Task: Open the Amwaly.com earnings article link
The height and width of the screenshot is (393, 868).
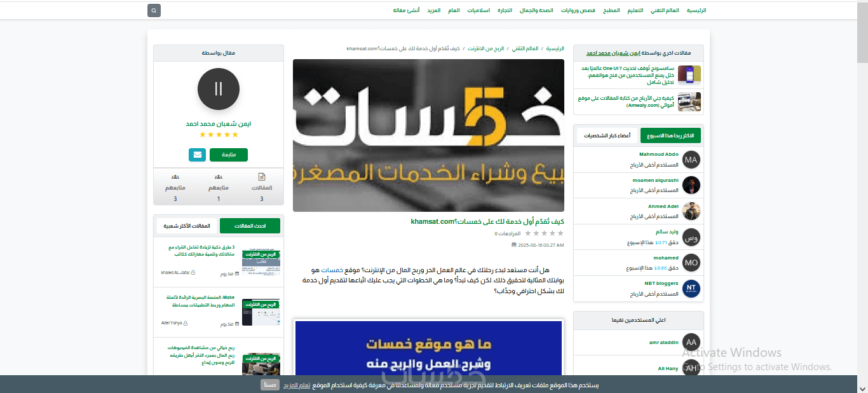Action: pyautogui.click(x=626, y=102)
